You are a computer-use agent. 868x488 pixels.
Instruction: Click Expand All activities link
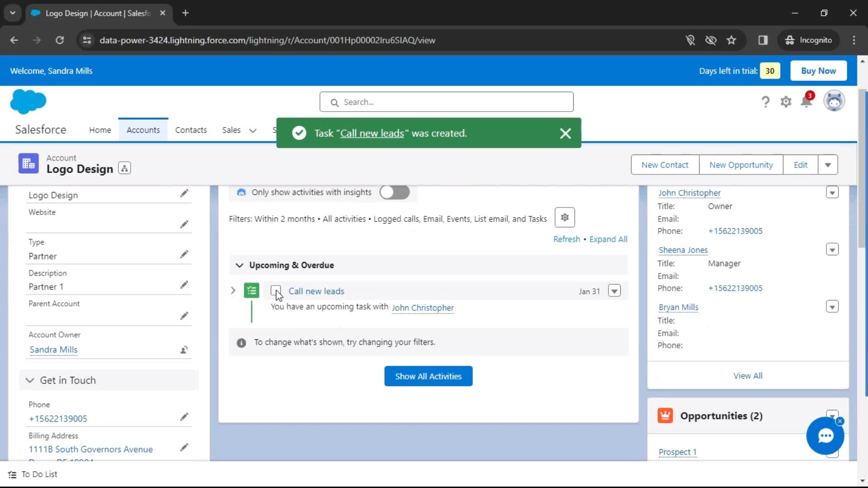coord(608,239)
